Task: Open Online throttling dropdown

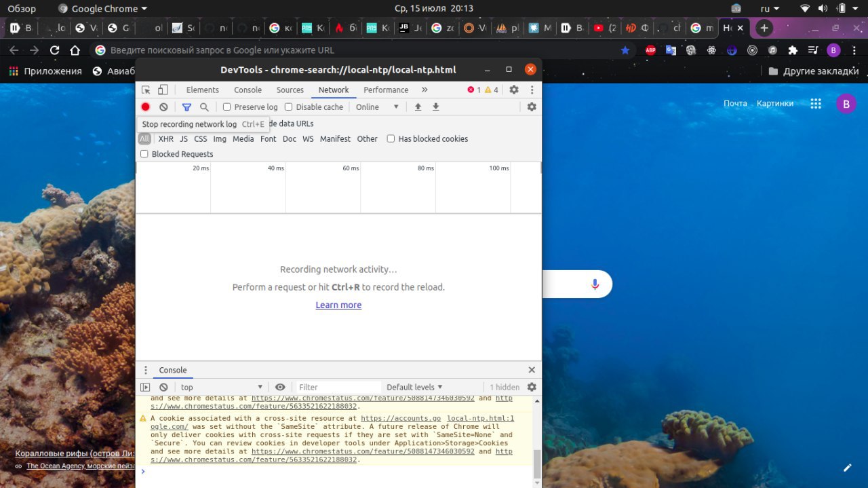Action: 377,107
